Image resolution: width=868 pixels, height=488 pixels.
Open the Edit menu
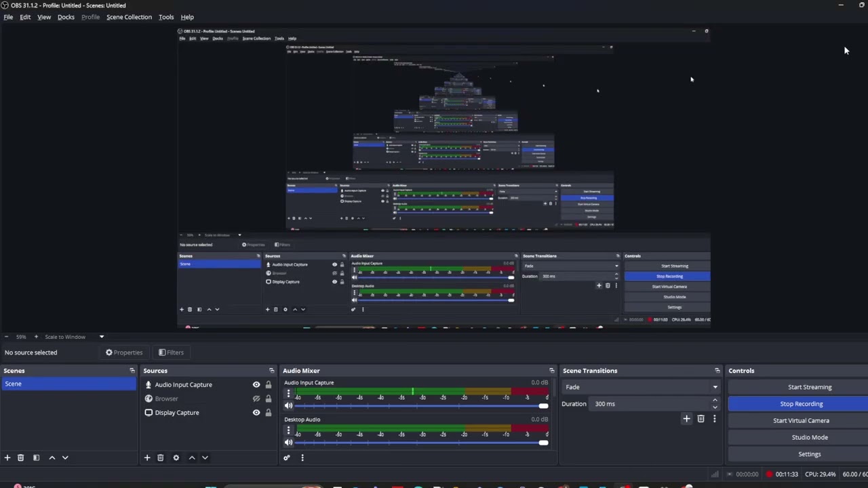25,17
